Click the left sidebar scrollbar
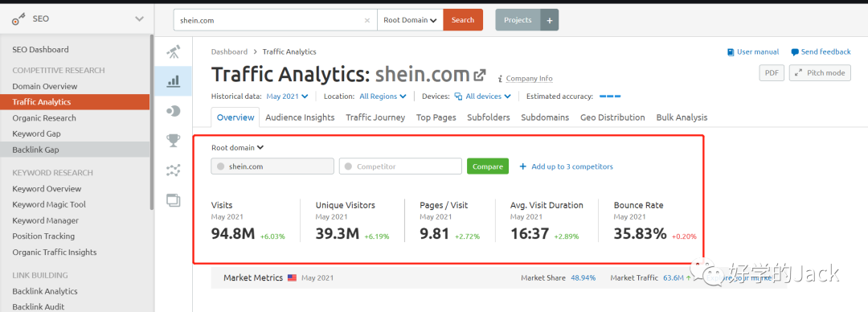 point(152,122)
